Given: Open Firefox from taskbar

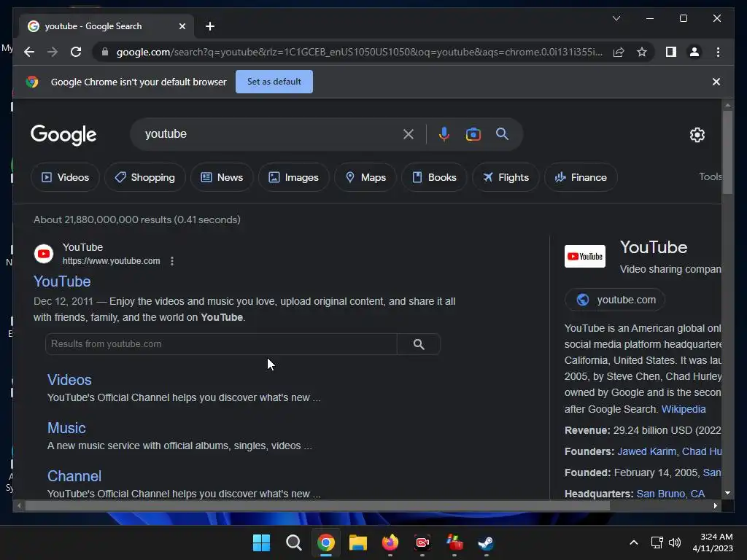Looking at the screenshot, I should [x=390, y=542].
